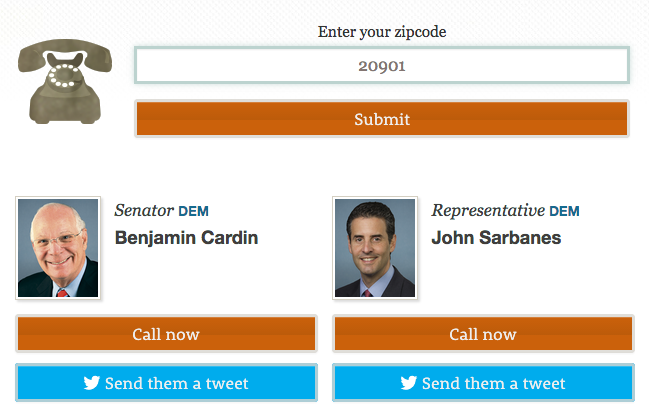This screenshot has width=649, height=418.
Task: Focus the zipcode input field
Action: [381, 66]
